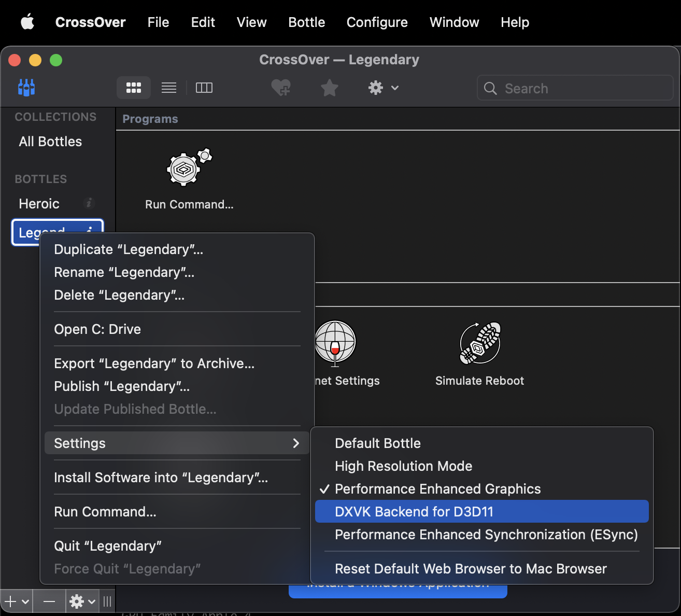Choose Duplicate "Legendary" from context menu
Image resolution: width=681 pixels, height=616 pixels.
(x=177, y=249)
